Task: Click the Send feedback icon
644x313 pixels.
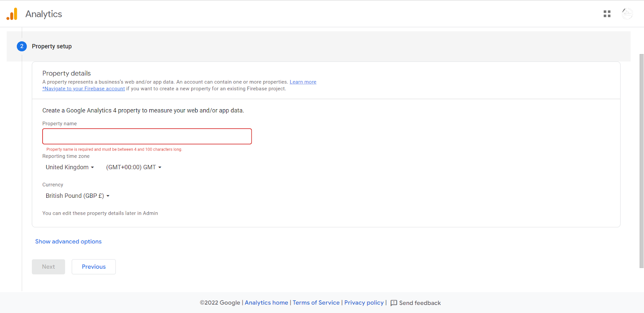Action: point(394,303)
